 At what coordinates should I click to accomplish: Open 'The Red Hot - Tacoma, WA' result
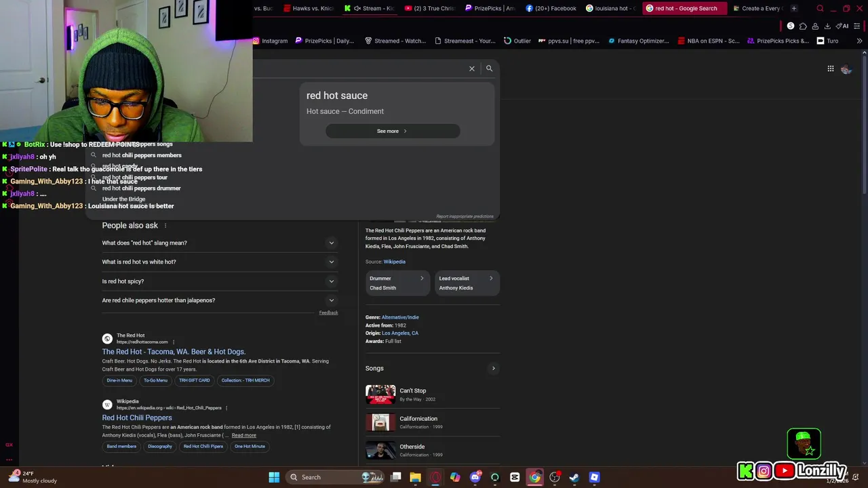[x=174, y=352]
